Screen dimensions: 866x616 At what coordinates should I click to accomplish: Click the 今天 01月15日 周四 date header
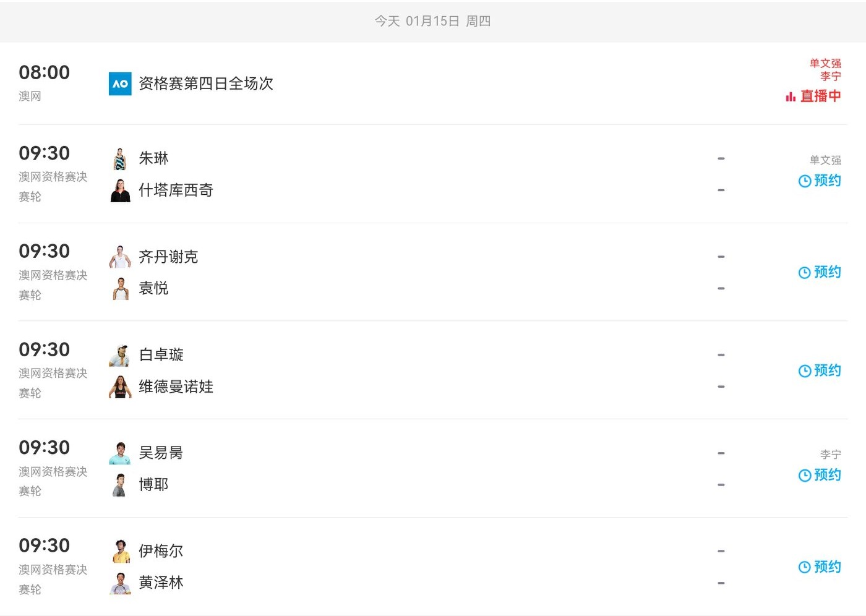point(432,21)
